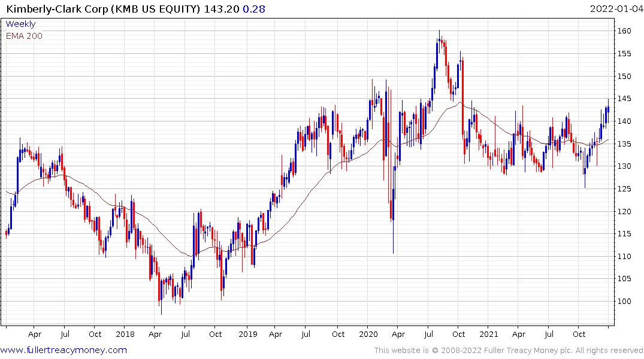
Task: Click the 115 price axis label
Action: [624, 234]
